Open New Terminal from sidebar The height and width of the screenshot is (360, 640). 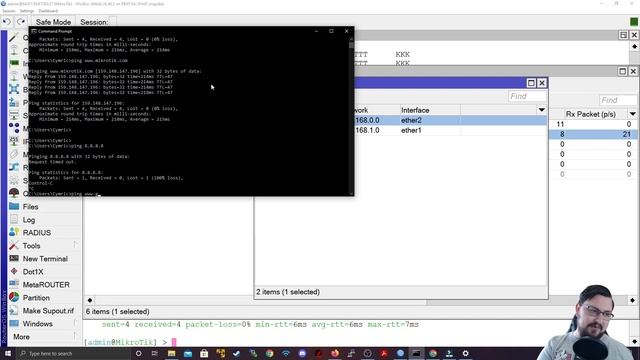click(x=45, y=259)
